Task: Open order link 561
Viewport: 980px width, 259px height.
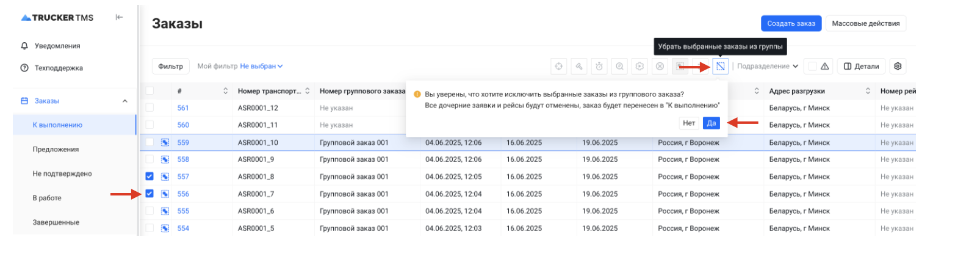Action: (183, 108)
